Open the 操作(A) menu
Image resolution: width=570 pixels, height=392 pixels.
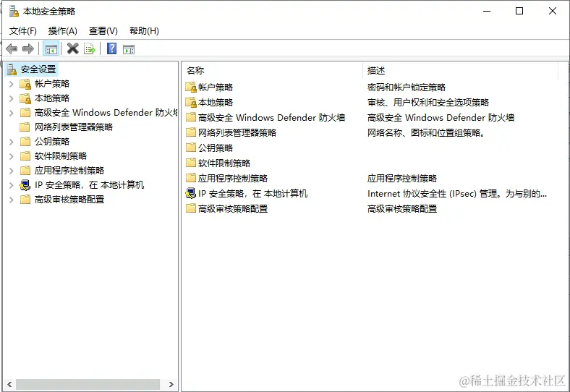[62, 31]
